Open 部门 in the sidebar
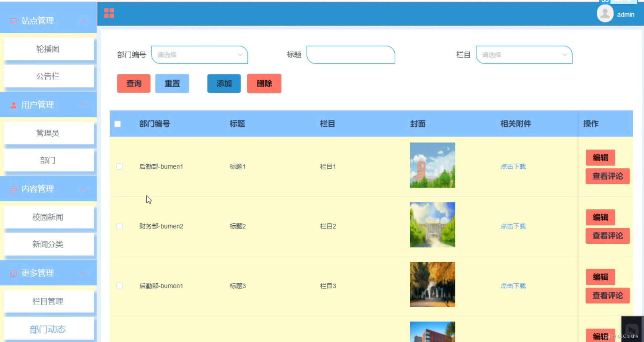Viewport: 644px width, 342px height. pos(49,160)
